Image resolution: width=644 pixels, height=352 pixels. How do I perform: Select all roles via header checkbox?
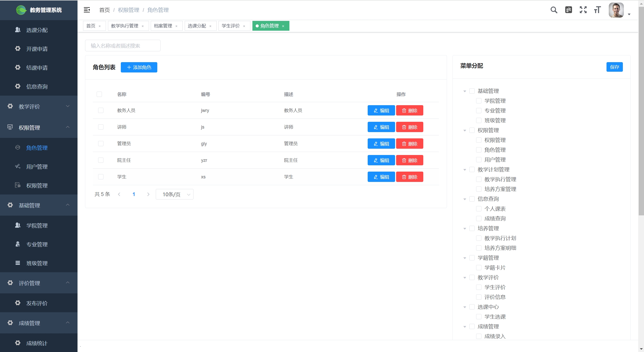pos(99,94)
